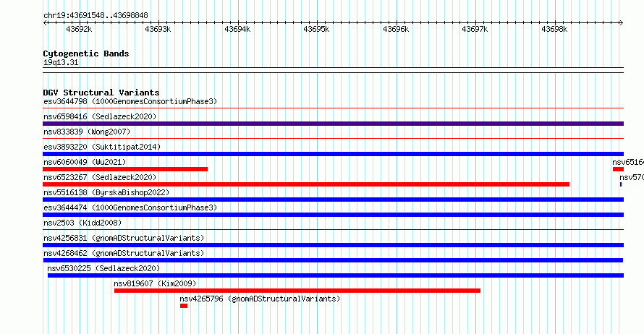Open the nsv6530225 (Sedlazeck2020) label
644x334 pixels.
(103, 268)
